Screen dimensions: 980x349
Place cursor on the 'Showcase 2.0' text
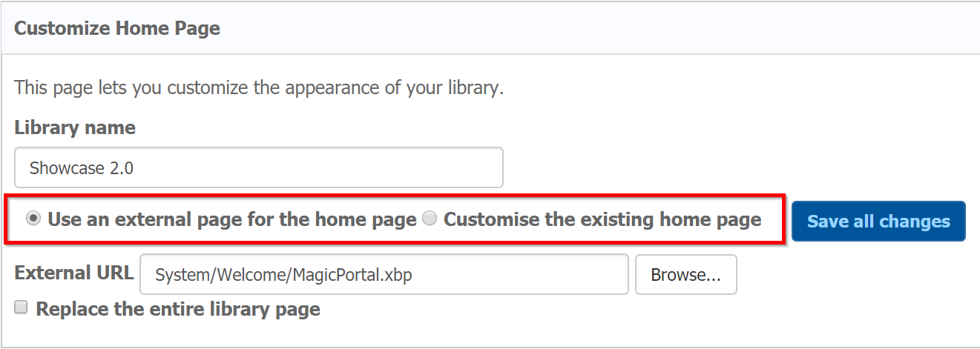[82, 168]
